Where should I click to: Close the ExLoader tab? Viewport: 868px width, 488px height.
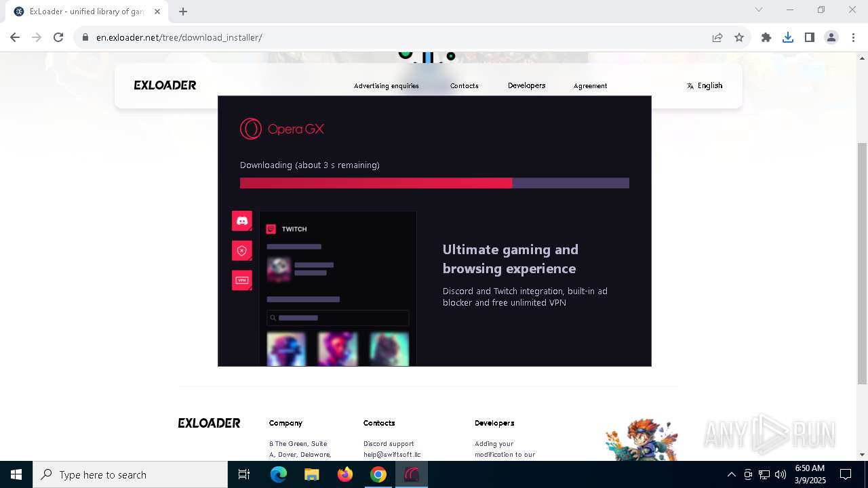point(157,11)
